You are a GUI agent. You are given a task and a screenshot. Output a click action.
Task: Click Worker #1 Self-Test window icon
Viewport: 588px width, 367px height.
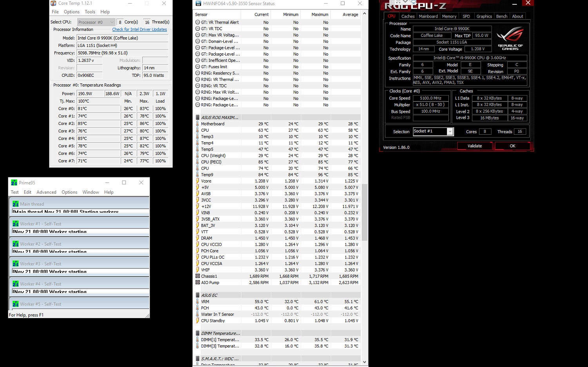click(16, 224)
